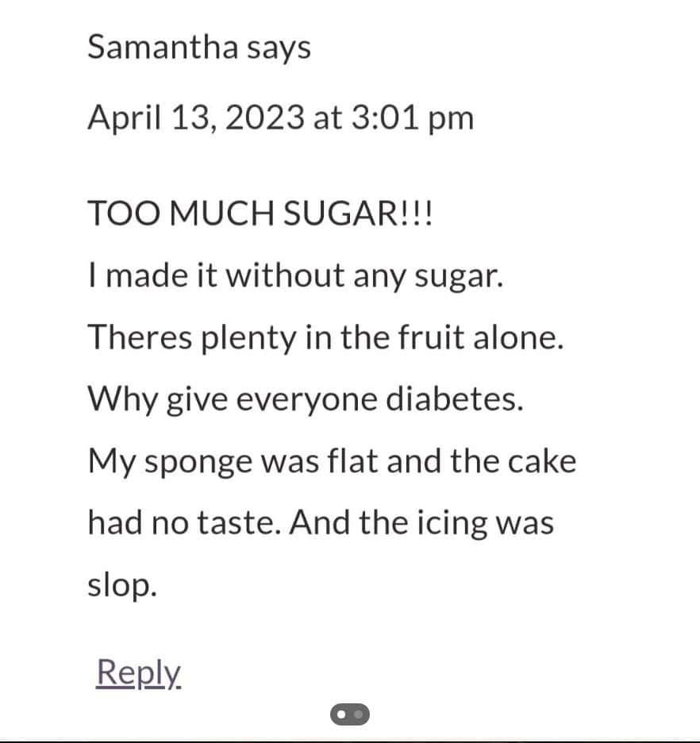700x743 pixels.
Task: Select the second carousel dot indicator
Action: pos(358,714)
